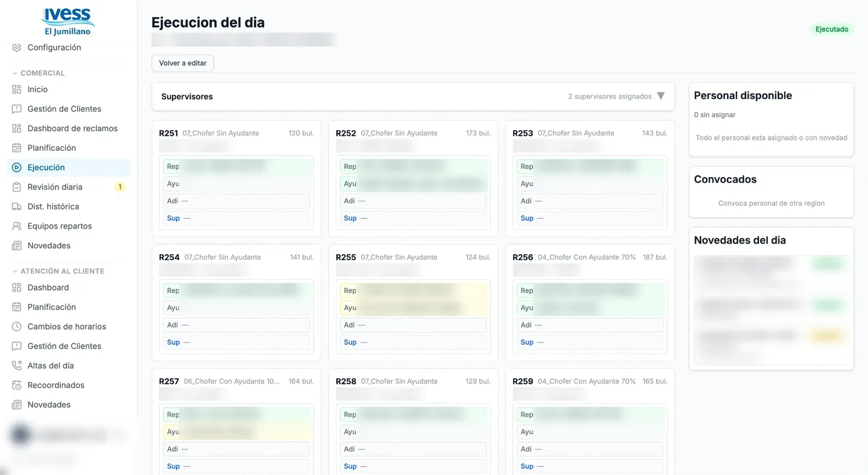Click the Gestión de Clientes icon under Comercial

[17, 109]
